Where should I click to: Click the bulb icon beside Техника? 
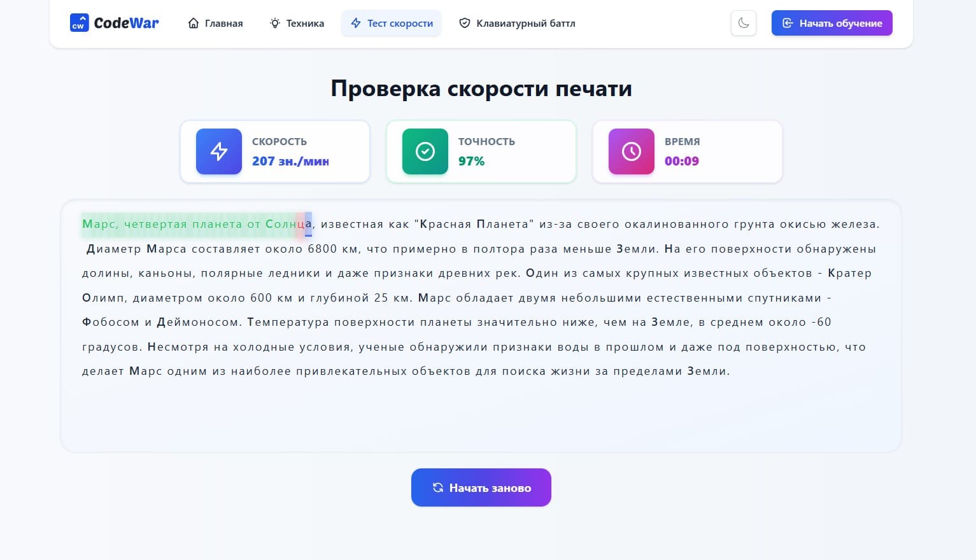point(274,22)
